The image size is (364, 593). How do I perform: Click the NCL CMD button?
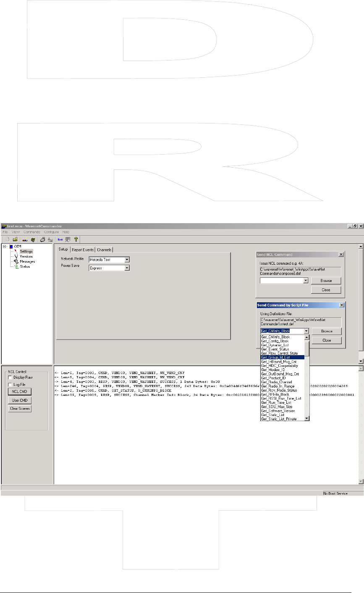(20, 392)
